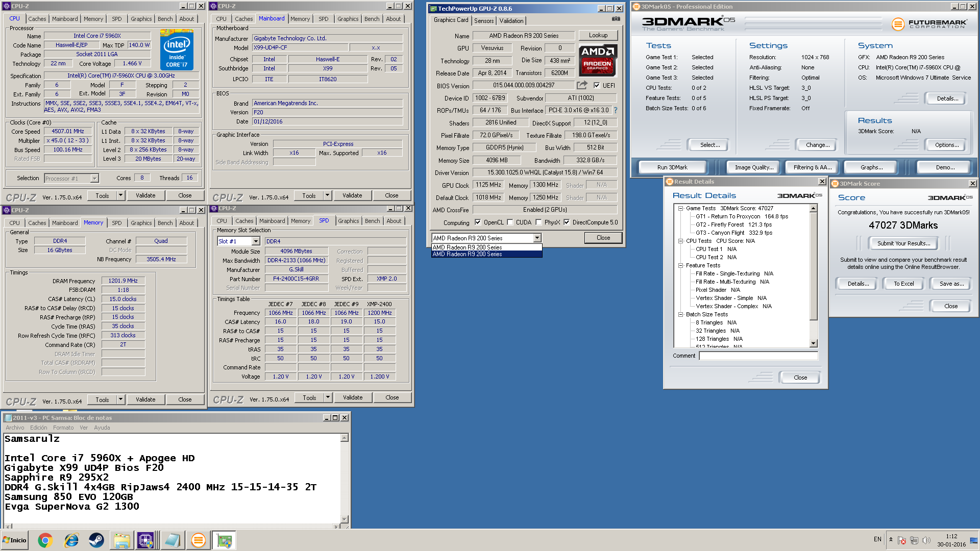The height and width of the screenshot is (551, 980).
Task: Toggle the DirectCompute 5.0 checkbox
Action: click(x=567, y=222)
